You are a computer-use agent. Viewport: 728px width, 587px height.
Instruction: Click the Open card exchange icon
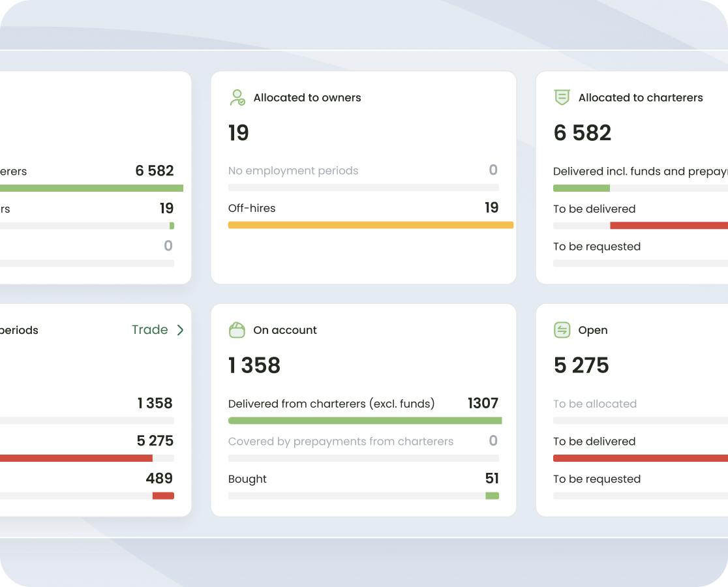pos(562,330)
